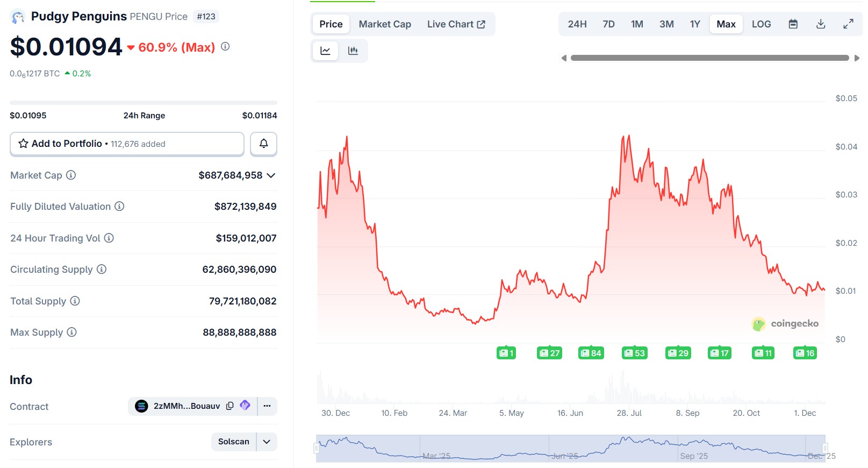The image size is (868, 468).
Task: Click the price alert bell icon
Action: (263, 144)
